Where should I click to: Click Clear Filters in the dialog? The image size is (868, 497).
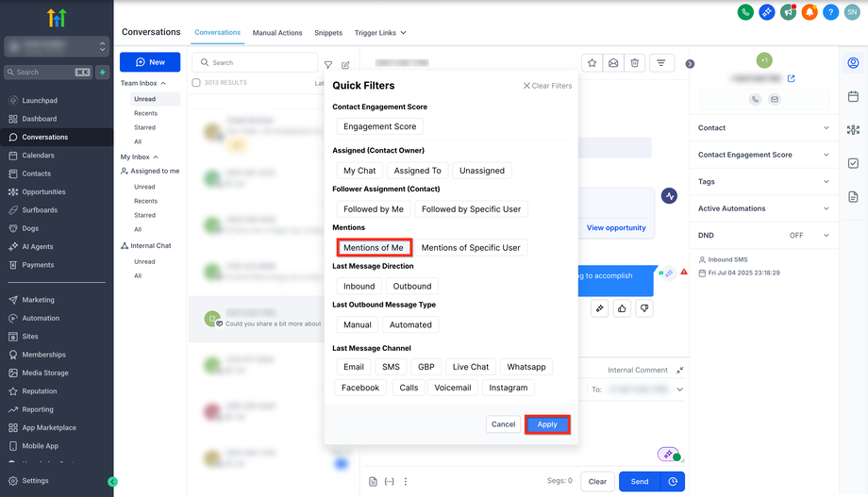[x=547, y=86]
